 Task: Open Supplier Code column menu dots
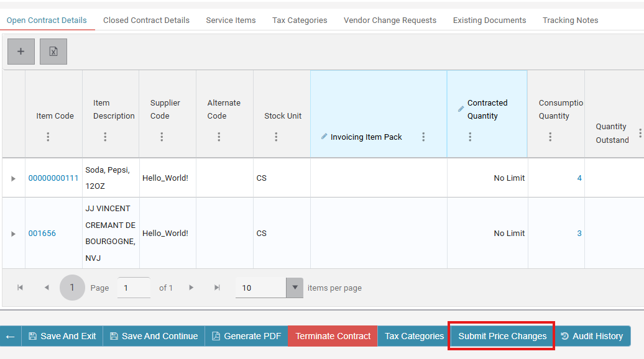[x=162, y=137]
